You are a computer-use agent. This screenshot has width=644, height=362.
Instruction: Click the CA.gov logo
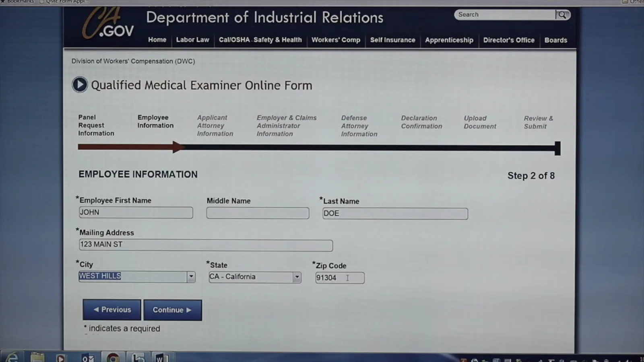(x=108, y=23)
